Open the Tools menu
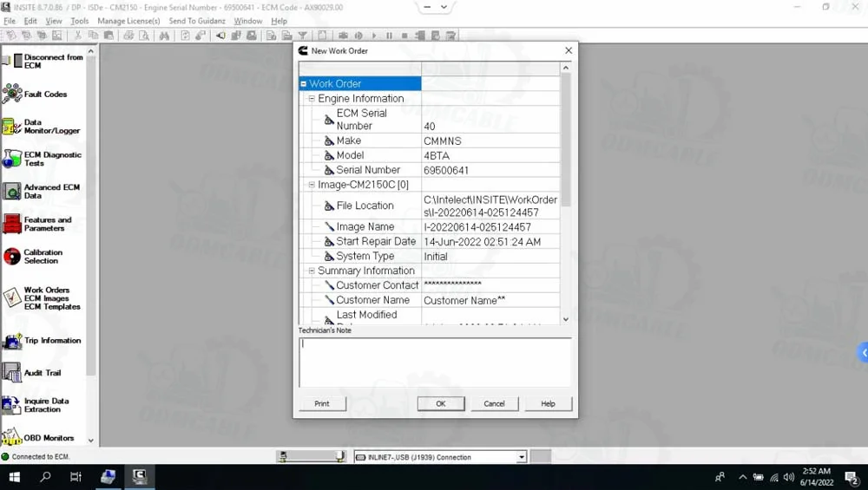The height and width of the screenshot is (490, 868). coord(79,21)
